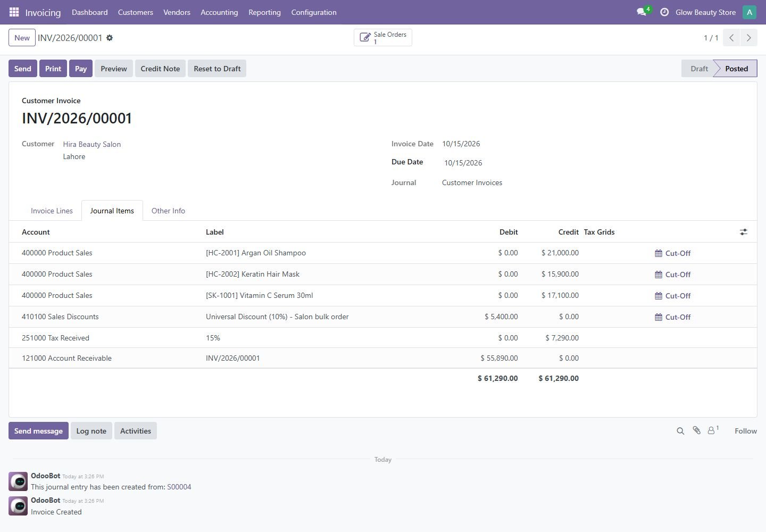Expand the Configuration menu
Image resolution: width=766 pixels, height=532 pixels.
coord(314,12)
